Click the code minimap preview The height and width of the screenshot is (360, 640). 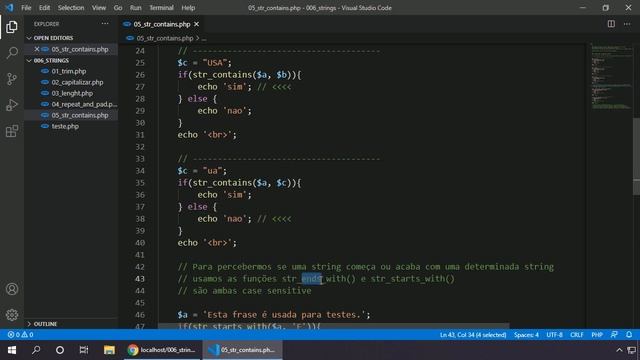pos(611,76)
